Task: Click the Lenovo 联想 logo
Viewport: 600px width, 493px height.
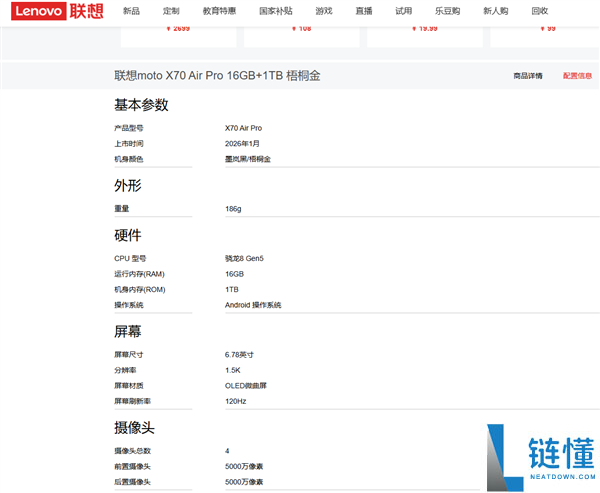Action: (x=57, y=11)
